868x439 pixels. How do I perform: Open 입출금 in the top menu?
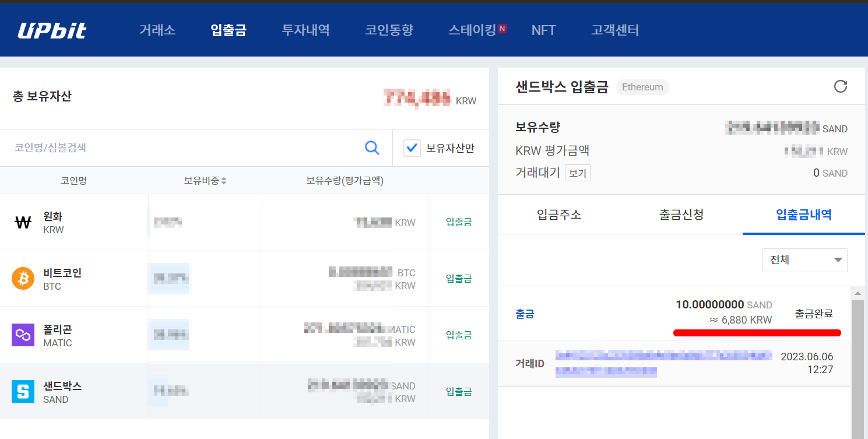(x=229, y=30)
